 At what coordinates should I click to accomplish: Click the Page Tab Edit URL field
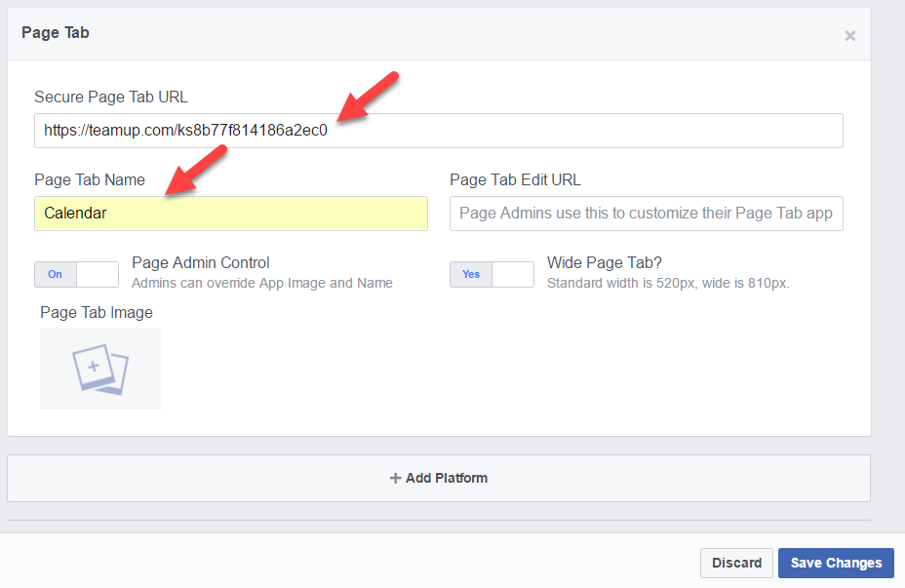tap(647, 214)
